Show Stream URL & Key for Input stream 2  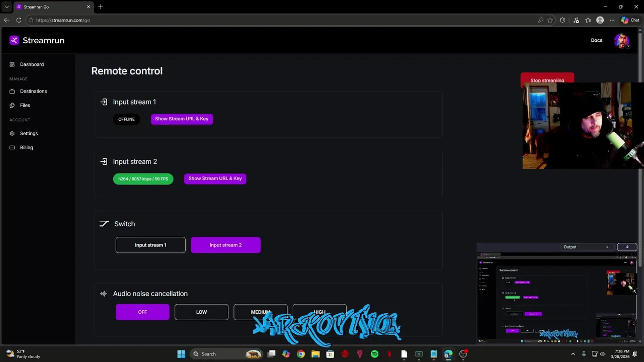point(215,178)
